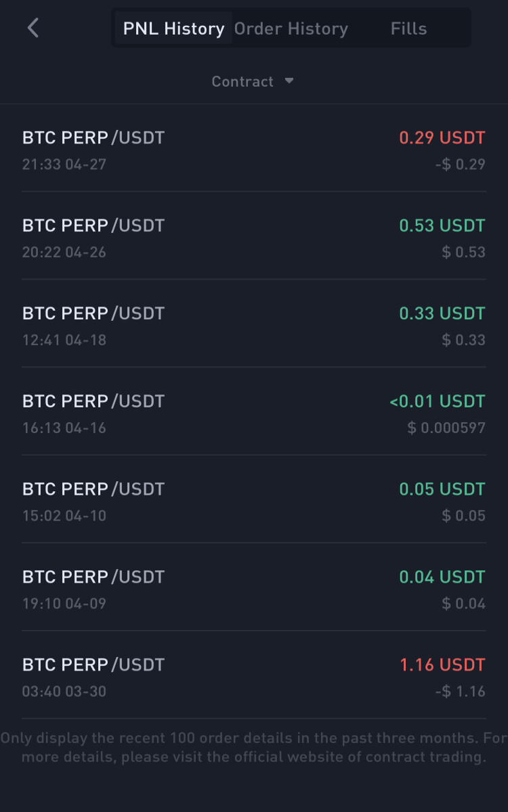
Task: Open the Contract filter label
Action: click(x=242, y=81)
